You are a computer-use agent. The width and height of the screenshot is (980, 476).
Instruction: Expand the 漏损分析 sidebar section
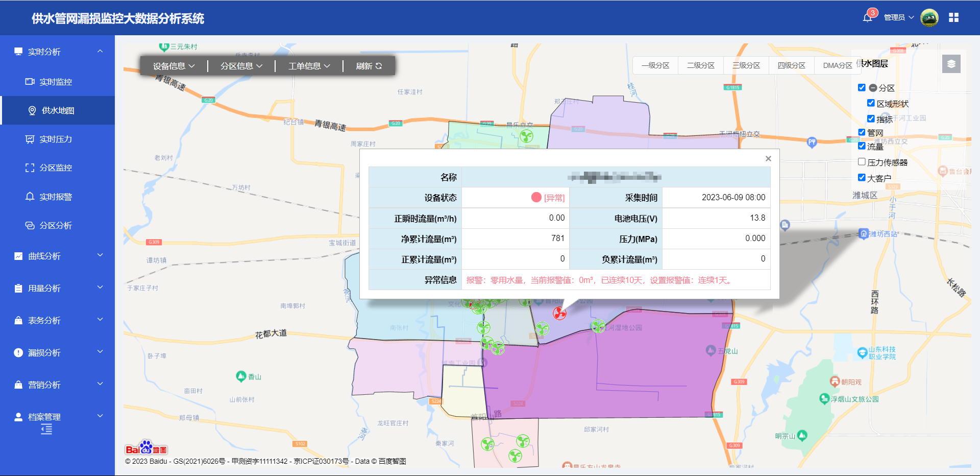[58, 352]
